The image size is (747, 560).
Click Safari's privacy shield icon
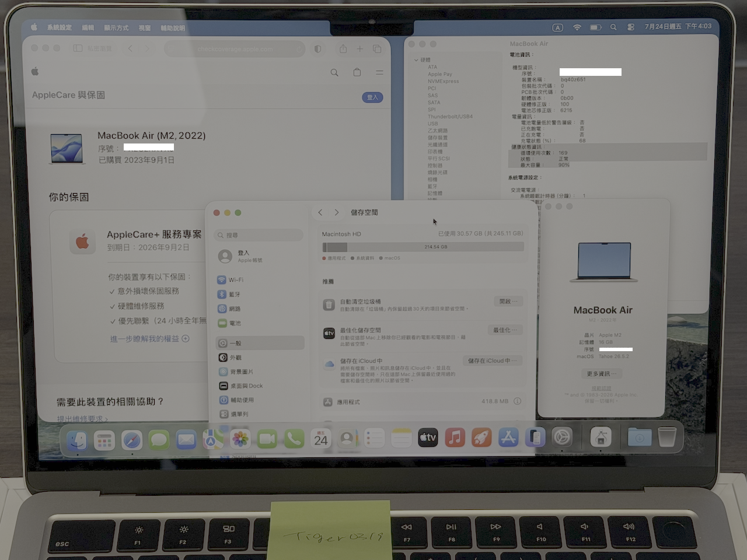tap(317, 49)
